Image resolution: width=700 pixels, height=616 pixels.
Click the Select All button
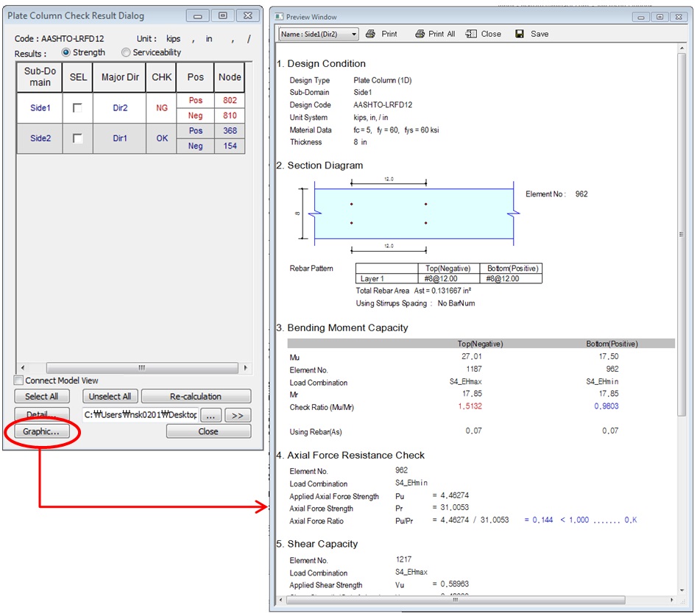tap(41, 396)
